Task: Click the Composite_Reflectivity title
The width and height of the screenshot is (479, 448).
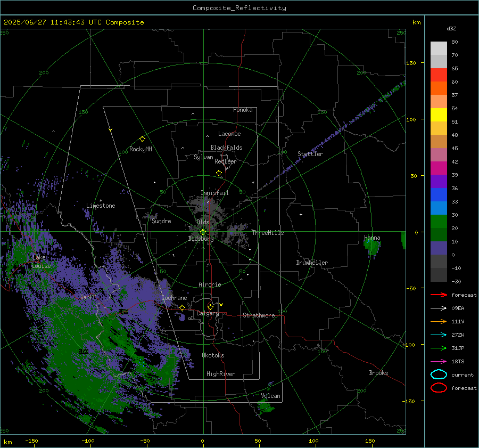Action: (x=240, y=8)
